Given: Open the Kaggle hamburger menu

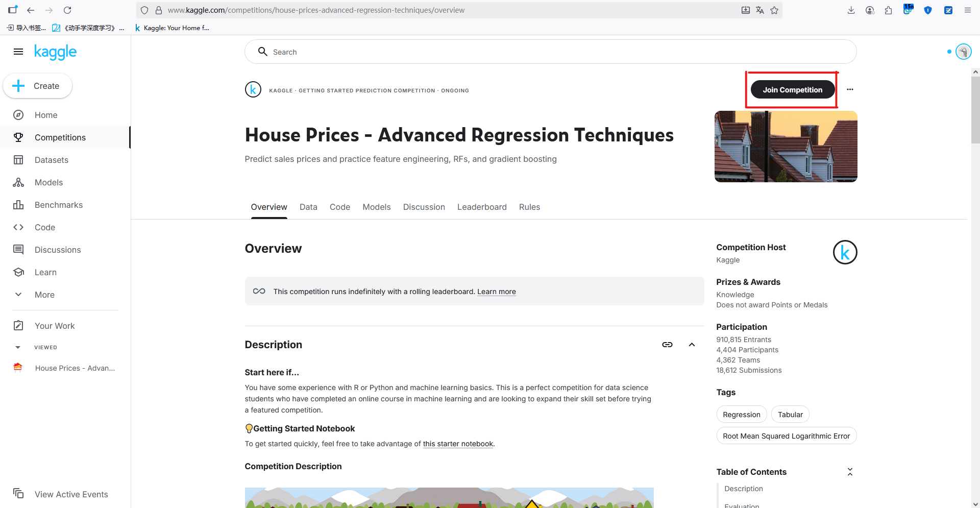Looking at the screenshot, I should pyautogui.click(x=18, y=52).
